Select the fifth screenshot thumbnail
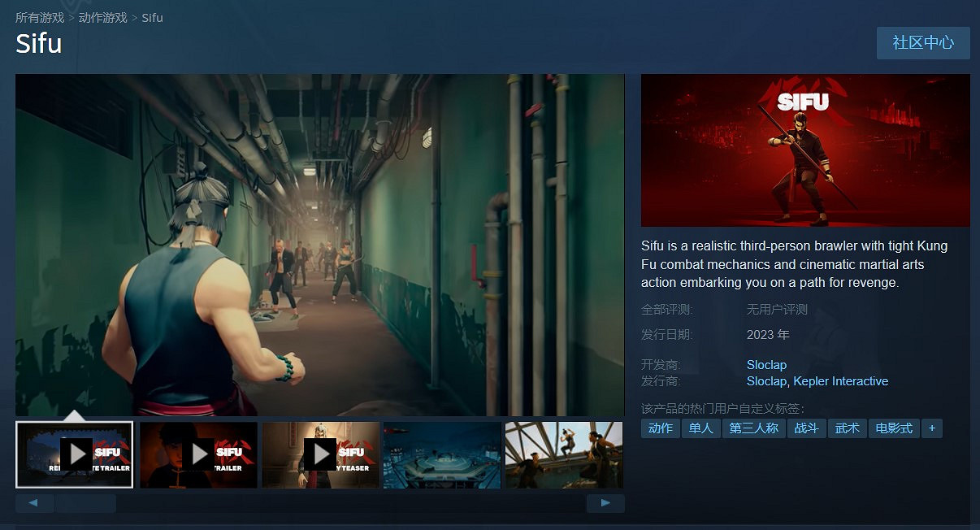 [x=563, y=454]
